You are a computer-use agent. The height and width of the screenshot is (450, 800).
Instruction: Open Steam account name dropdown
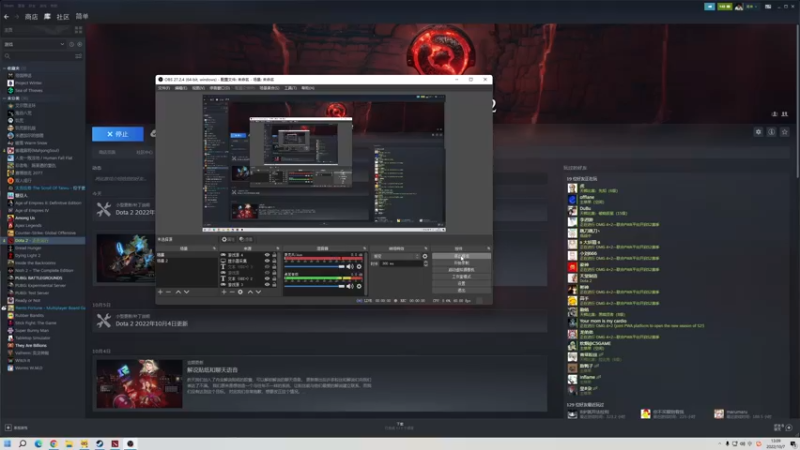click(752, 7)
